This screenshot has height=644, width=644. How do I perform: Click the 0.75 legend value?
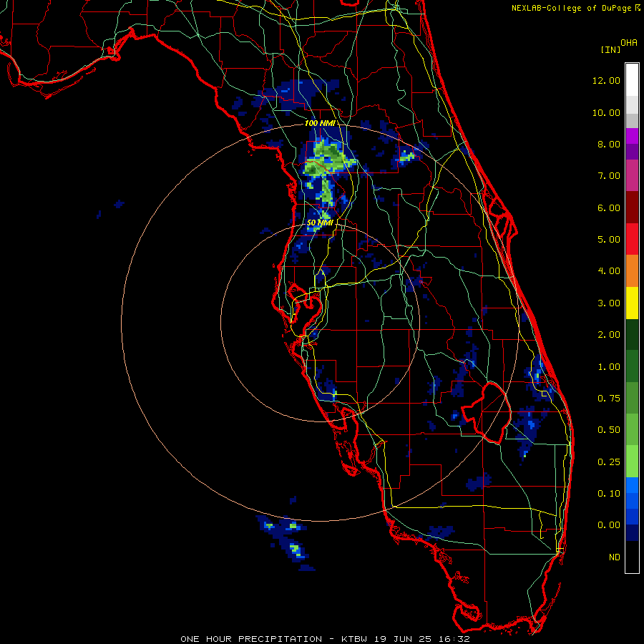tap(609, 399)
